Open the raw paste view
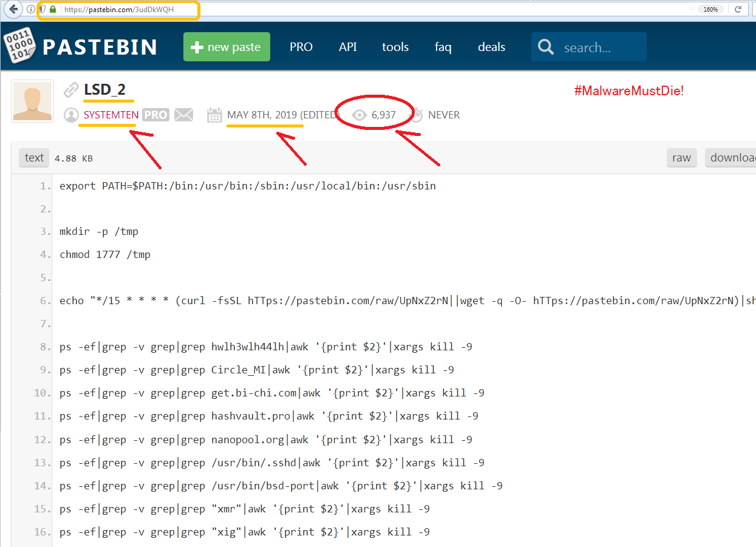This screenshot has height=547, width=756. point(681,158)
